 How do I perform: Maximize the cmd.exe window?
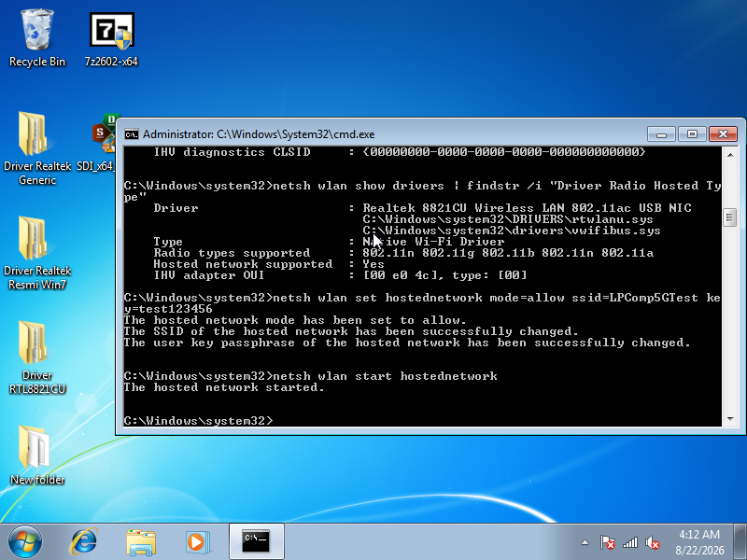pyautogui.click(x=692, y=134)
